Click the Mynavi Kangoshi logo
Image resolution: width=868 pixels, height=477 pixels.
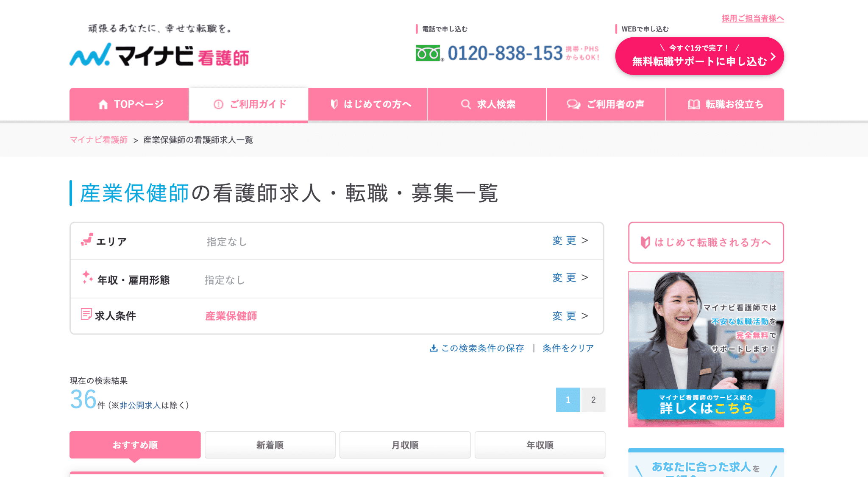(x=159, y=55)
